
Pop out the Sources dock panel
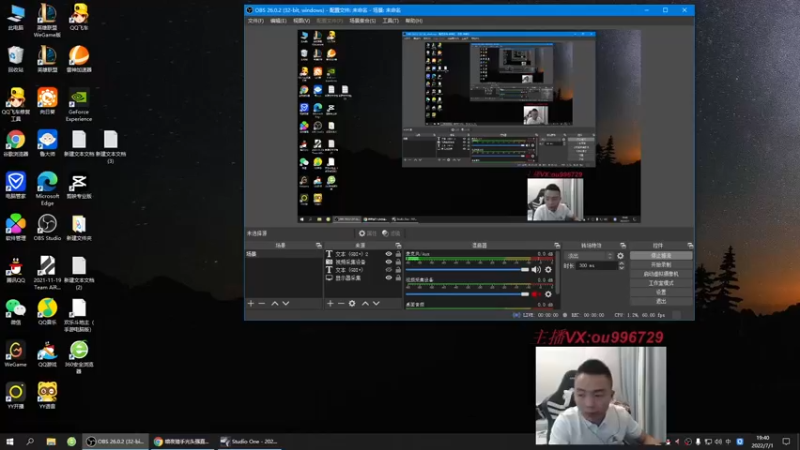click(398, 245)
